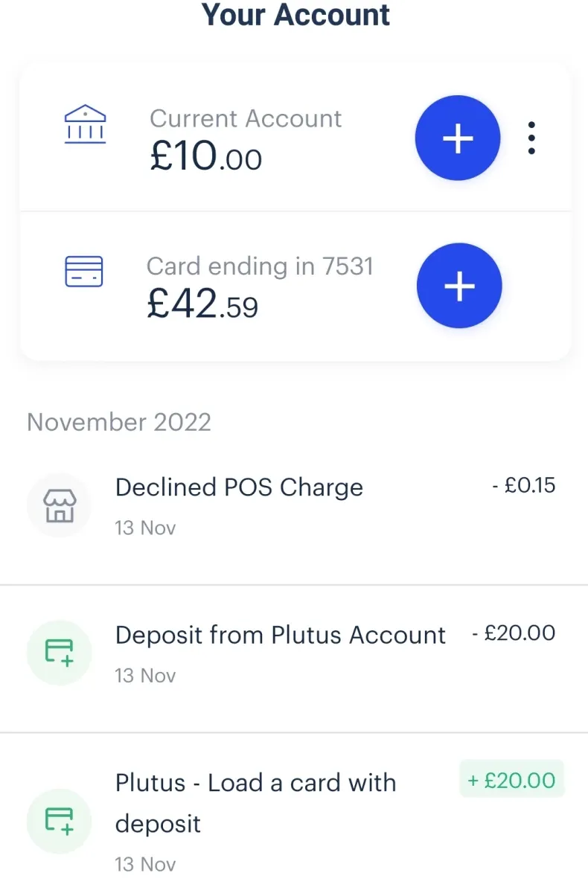Image resolution: width=588 pixels, height=893 pixels.
Task: Tap the green card icon for Load a card
Action: click(59, 821)
